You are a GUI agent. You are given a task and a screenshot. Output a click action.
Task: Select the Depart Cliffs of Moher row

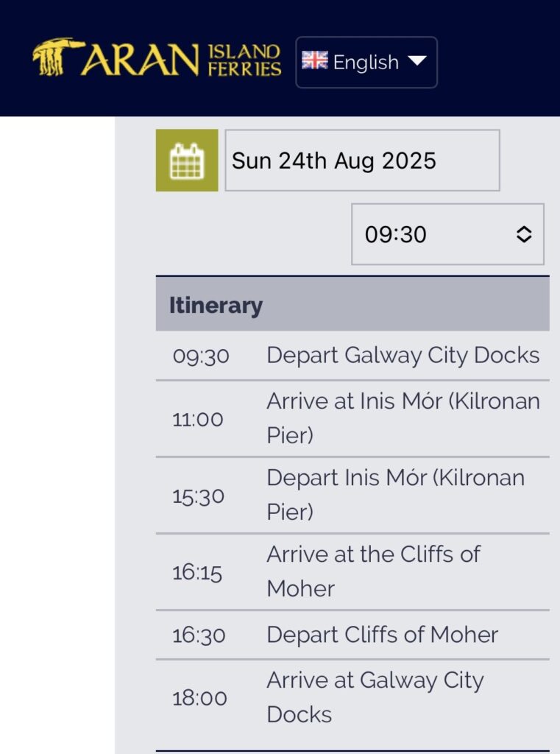(x=382, y=635)
